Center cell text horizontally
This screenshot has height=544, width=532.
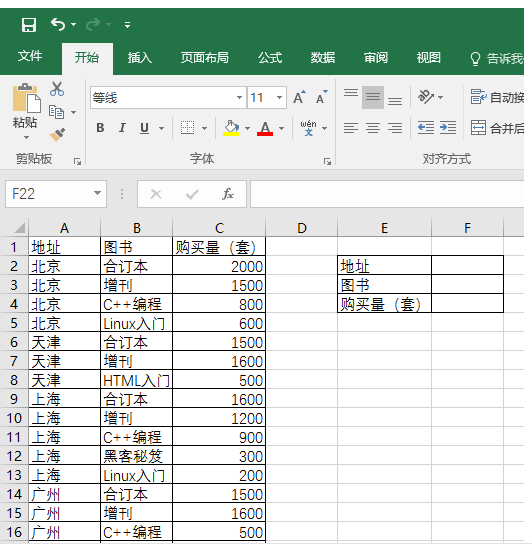pyautogui.click(x=373, y=128)
